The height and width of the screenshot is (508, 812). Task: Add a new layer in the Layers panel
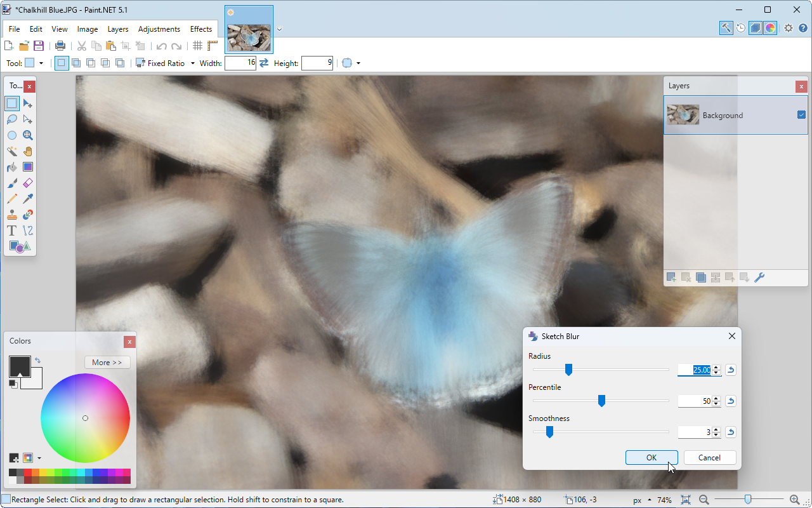671,277
